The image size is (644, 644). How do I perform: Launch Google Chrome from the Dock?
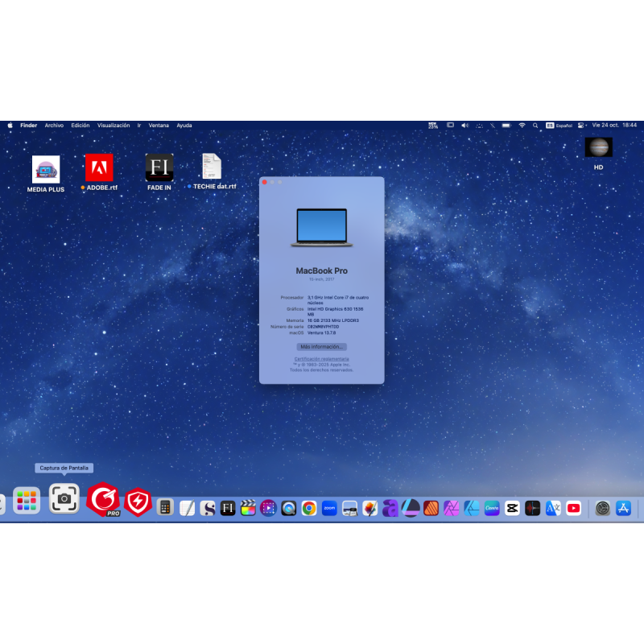pyautogui.click(x=309, y=509)
